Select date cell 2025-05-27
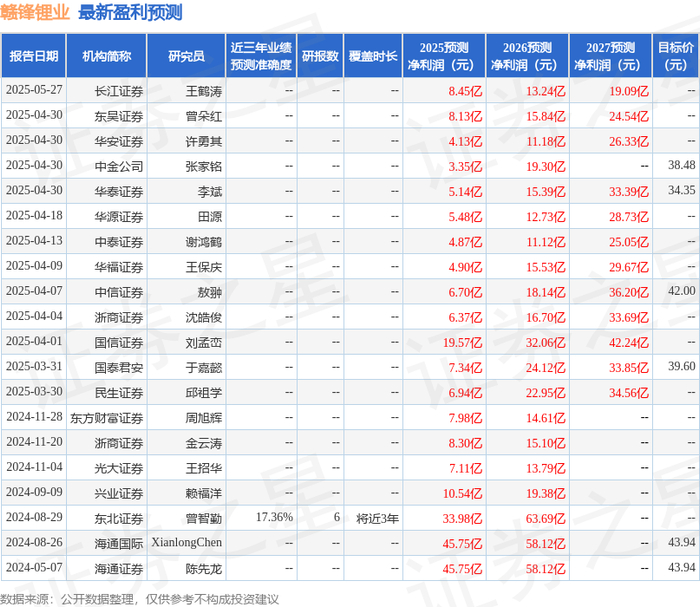The width and height of the screenshot is (700, 607). pos(34,90)
